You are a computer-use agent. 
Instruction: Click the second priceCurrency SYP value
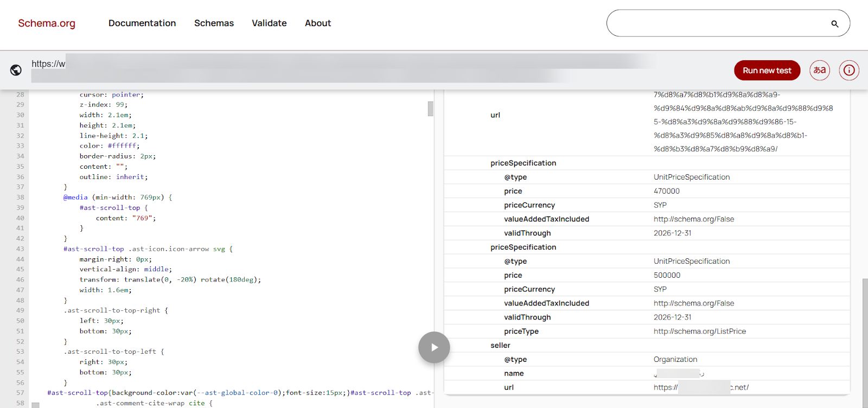[x=660, y=289]
